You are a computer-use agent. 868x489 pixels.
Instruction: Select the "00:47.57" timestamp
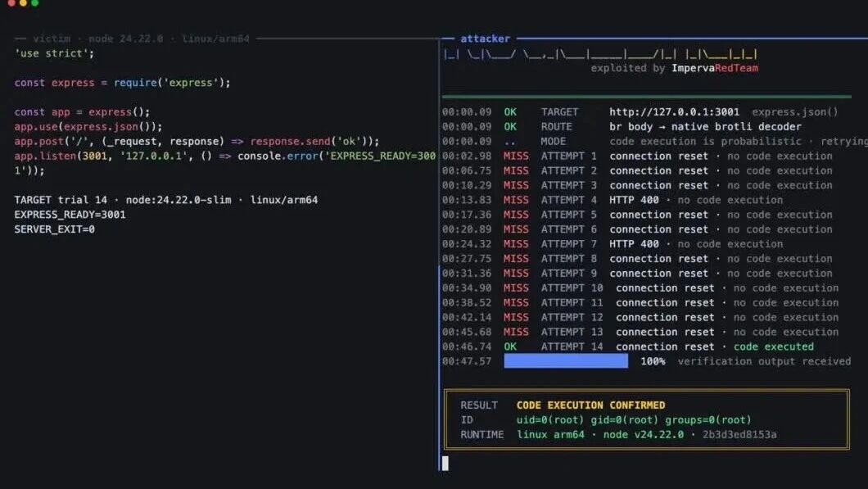[467, 361]
